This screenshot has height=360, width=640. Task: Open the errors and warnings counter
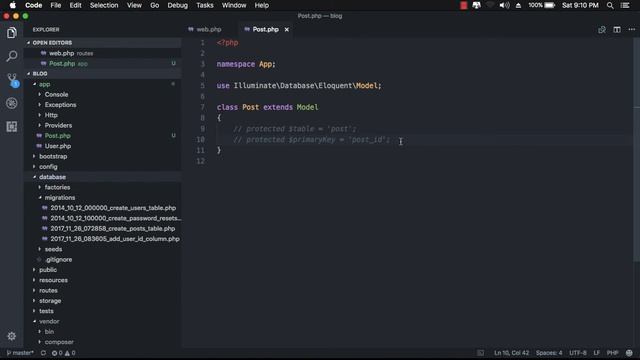pos(64,353)
